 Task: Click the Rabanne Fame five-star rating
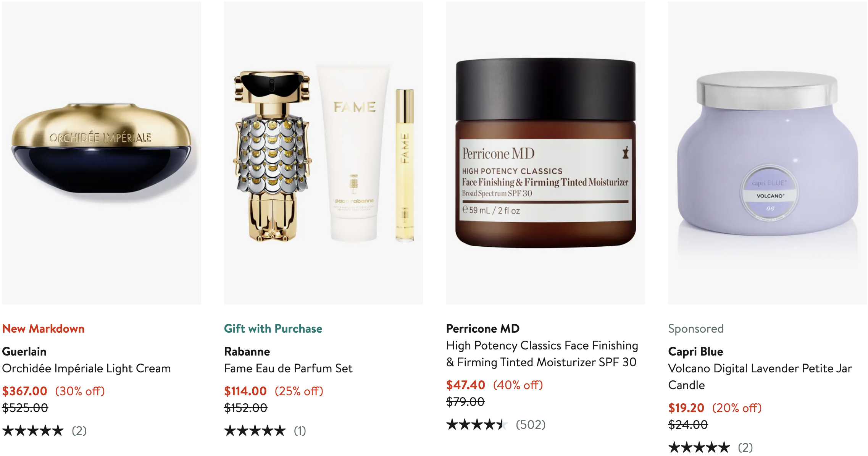(x=255, y=431)
